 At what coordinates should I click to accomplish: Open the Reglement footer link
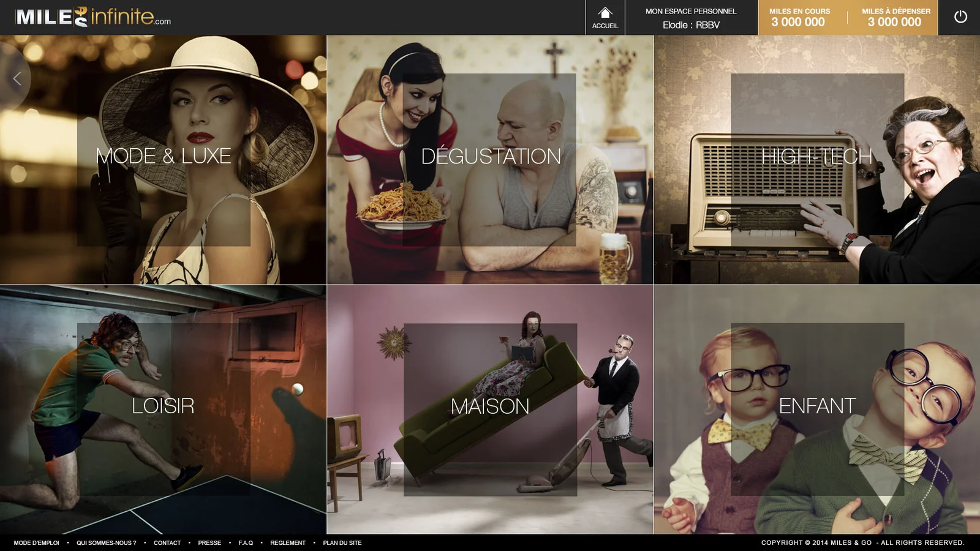pos(288,543)
